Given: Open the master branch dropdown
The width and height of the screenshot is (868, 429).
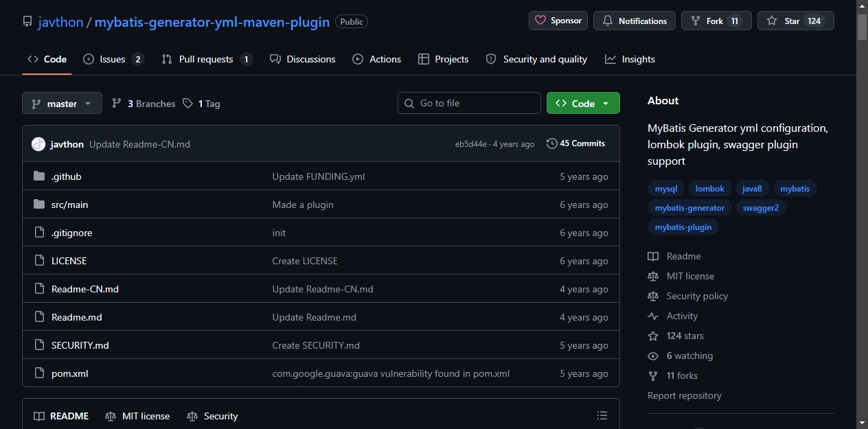Looking at the screenshot, I should coord(62,103).
